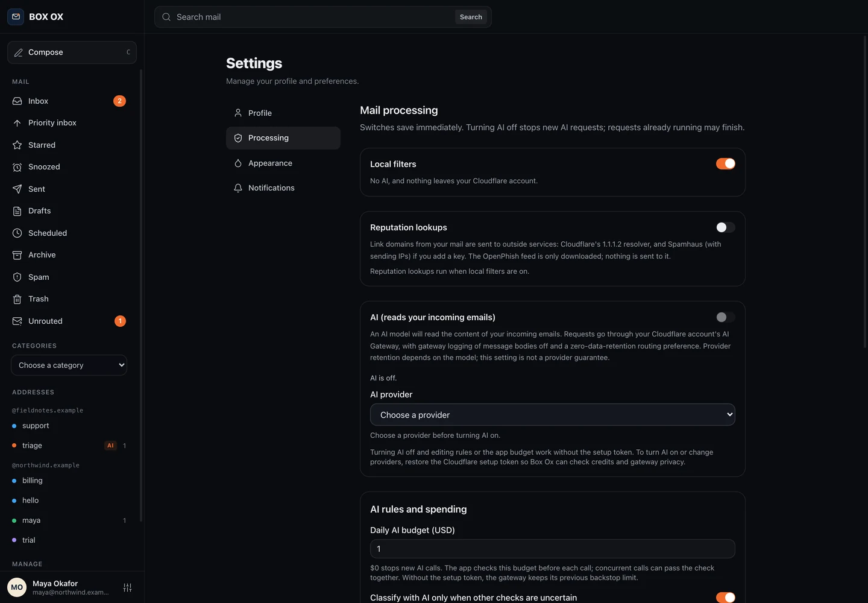Viewport: 868px width, 603px height.
Task: Click the Compose button
Action: pos(72,52)
